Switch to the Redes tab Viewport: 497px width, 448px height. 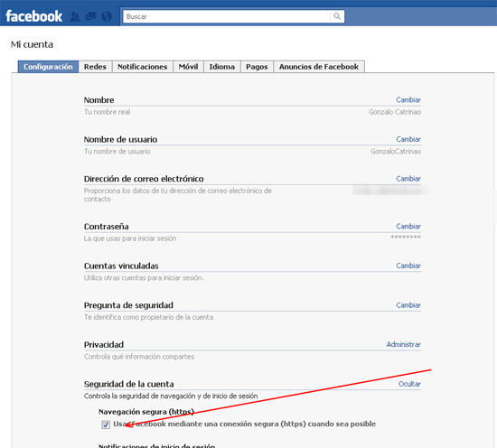click(95, 67)
